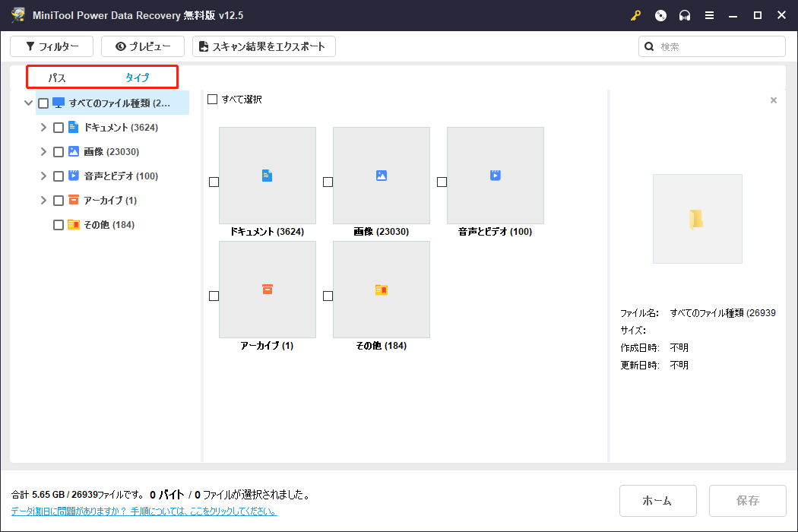Open the その他 (184) thumbnail tile

(x=382, y=290)
